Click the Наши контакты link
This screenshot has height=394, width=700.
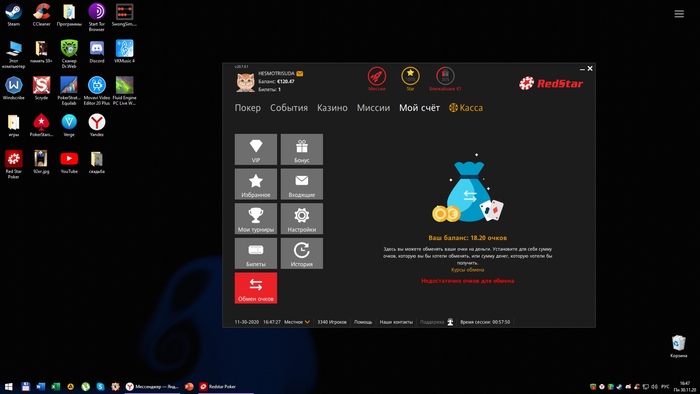(396, 322)
